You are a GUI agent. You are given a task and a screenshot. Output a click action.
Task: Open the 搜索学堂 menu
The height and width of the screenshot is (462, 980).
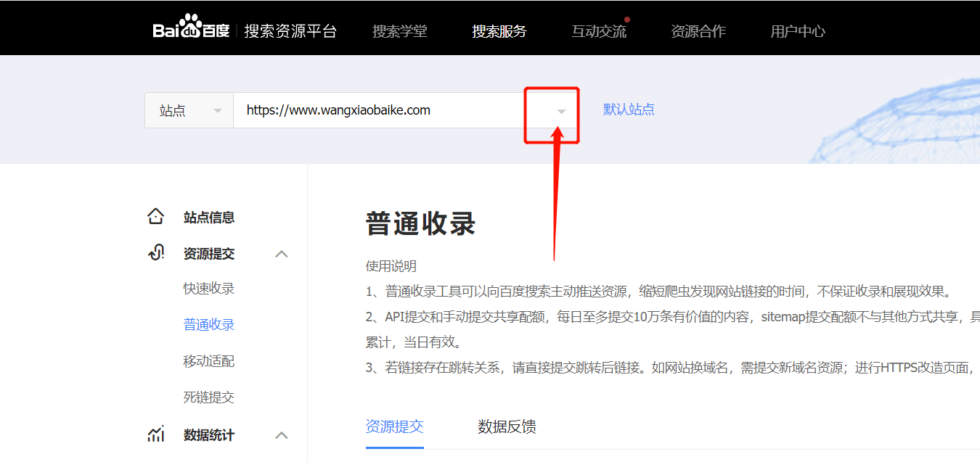click(x=399, y=31)
